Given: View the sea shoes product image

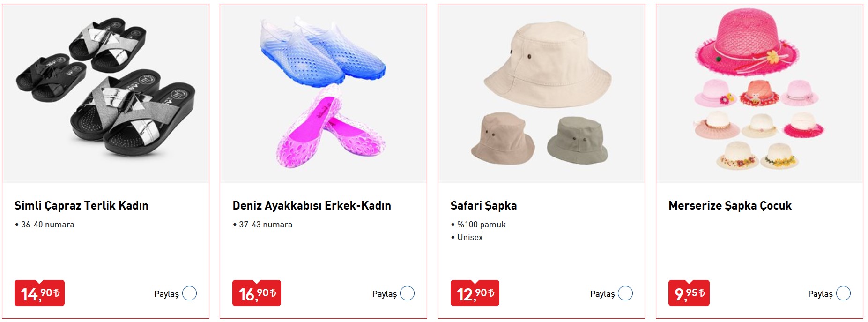Looking at the screenshot, I should coord(323,94).
